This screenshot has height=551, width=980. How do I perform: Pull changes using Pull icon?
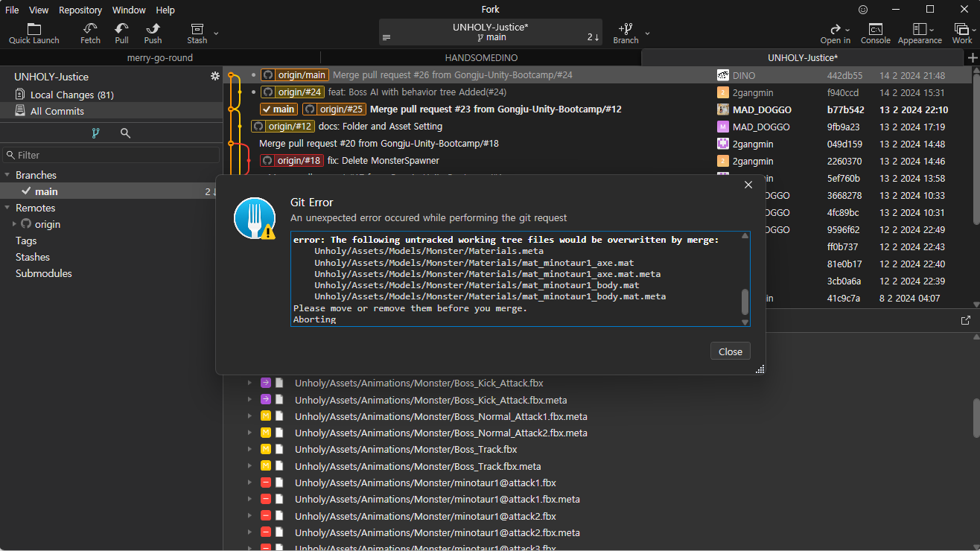pyautogui.click(x=121, y=34)
